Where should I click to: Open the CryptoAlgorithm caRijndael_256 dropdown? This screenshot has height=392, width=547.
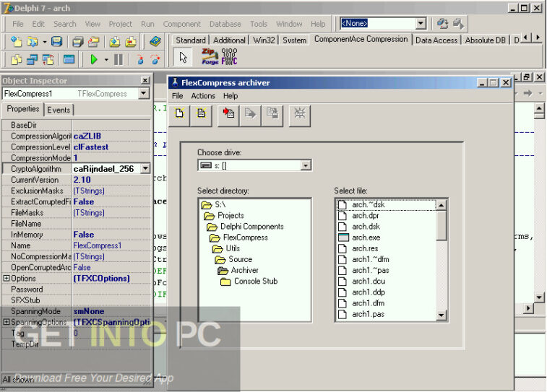click(x=145, y=169)
